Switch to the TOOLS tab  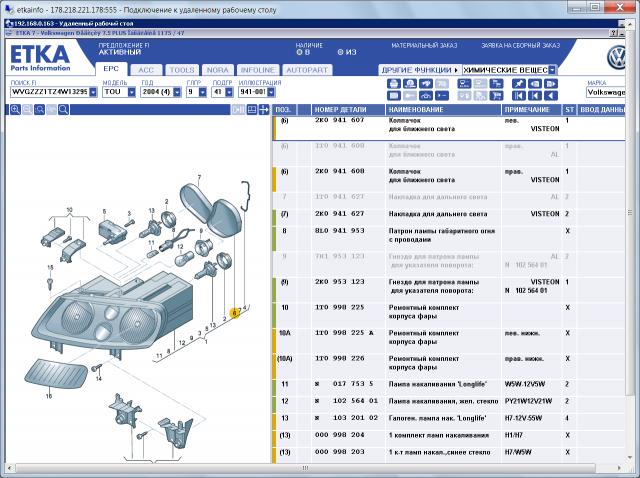182,70
